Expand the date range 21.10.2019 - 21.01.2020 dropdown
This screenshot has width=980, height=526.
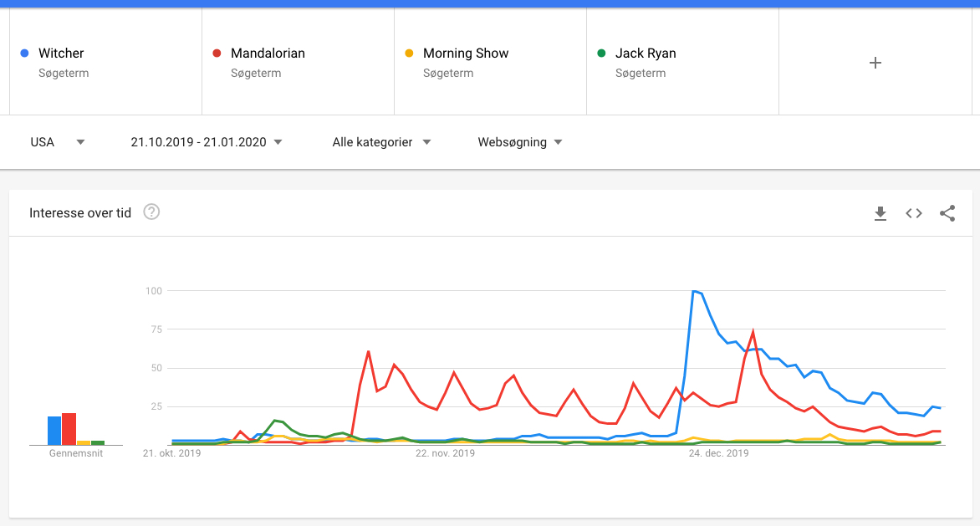207,142
